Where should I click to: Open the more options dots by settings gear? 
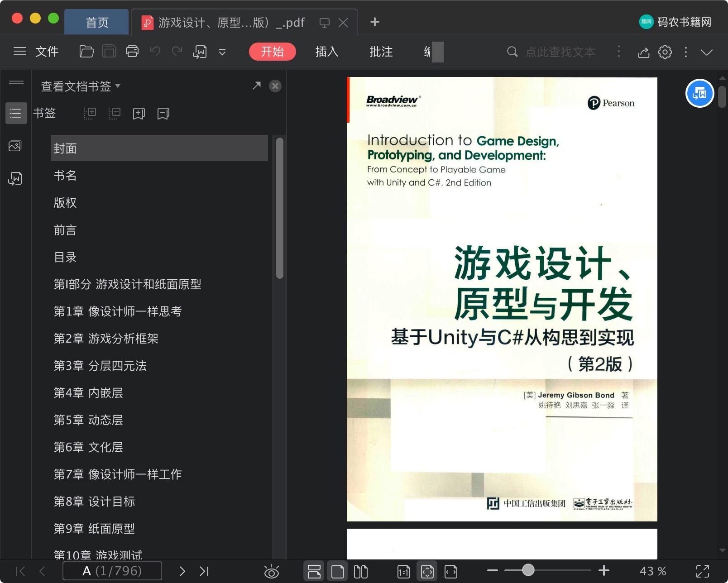coord(686,52)
